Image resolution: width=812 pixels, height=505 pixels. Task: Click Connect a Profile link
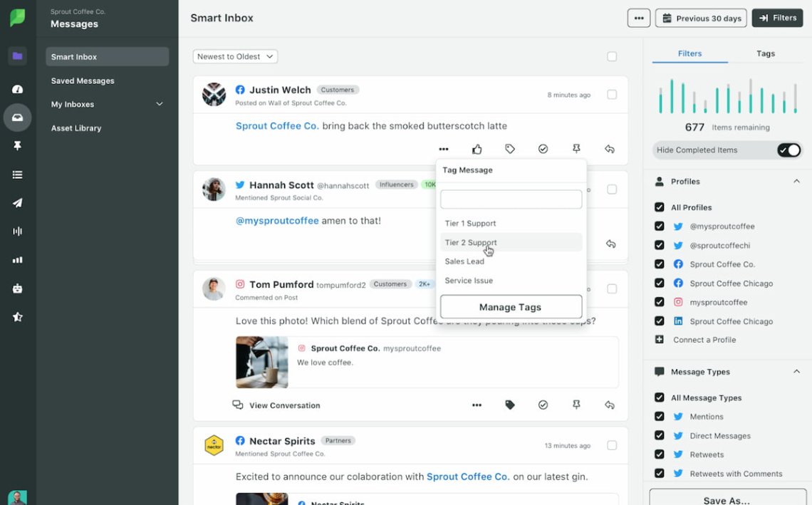coord(704,340)
